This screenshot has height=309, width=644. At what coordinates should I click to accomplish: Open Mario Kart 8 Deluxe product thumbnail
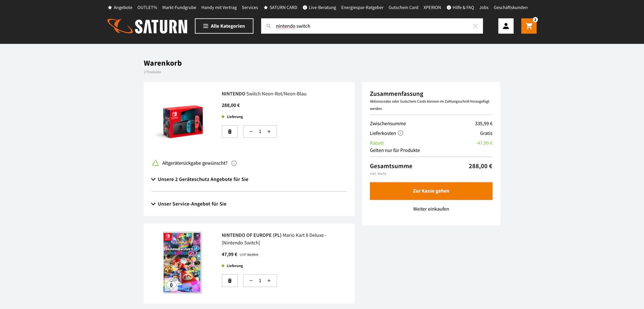(182, 262)
